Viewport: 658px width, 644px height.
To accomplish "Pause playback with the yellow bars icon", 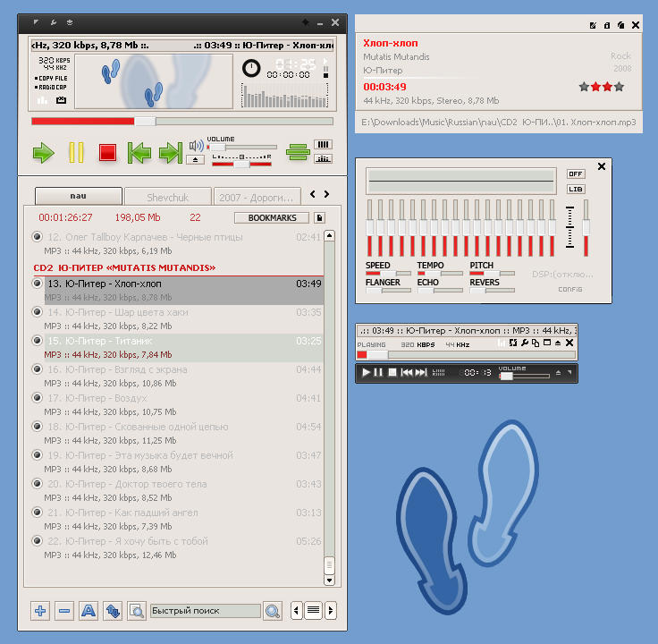I will point(76,152).
